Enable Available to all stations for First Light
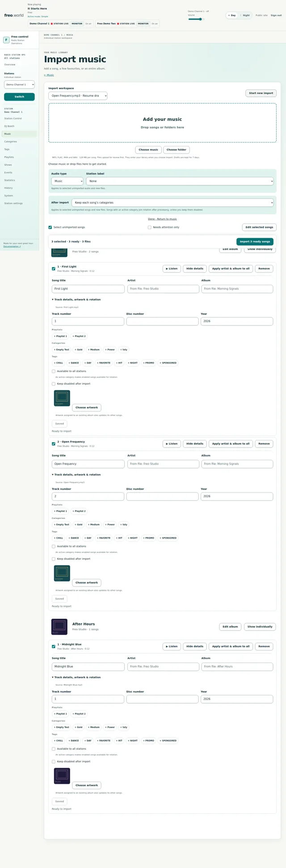Viewport: 286px width, 868px height. click(x=54, y=371)
